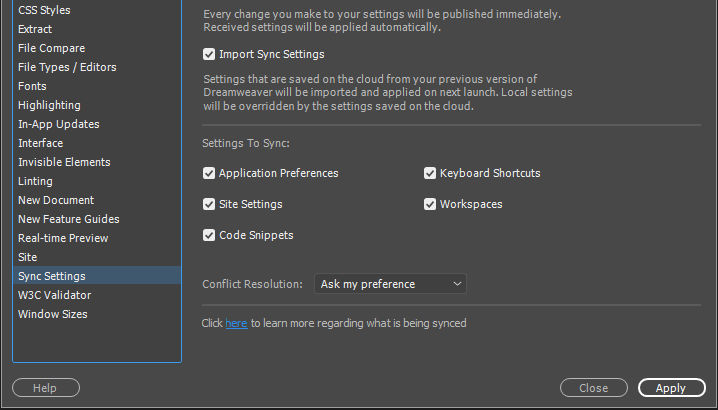Click the Close button
Viewport: 718px width, 410px height.
[x=593, y=388]
